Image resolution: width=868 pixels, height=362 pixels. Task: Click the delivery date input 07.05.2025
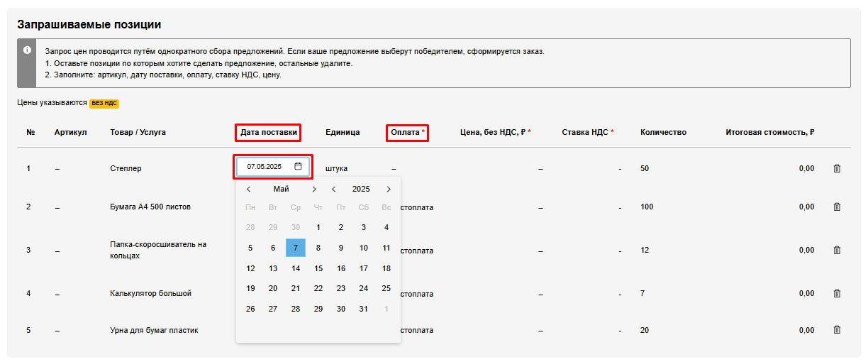(x=265, y=167)
